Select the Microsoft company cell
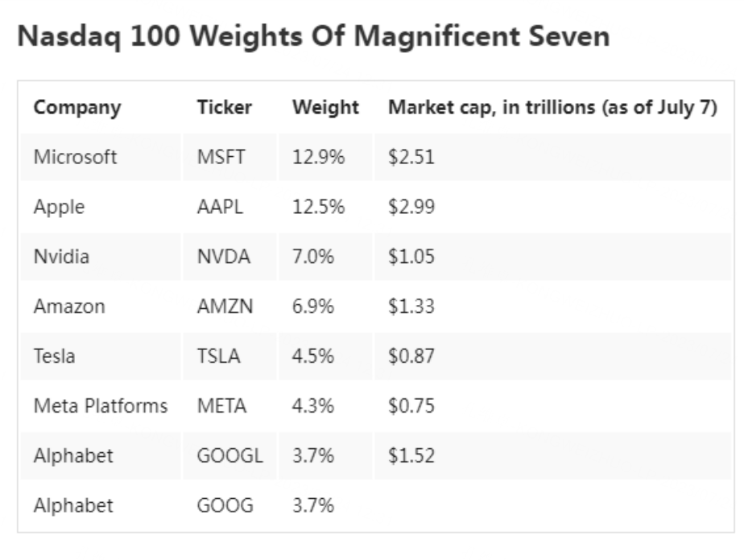Image resolution: width=744 pixels, height=560 pixels. coord(75,157)
